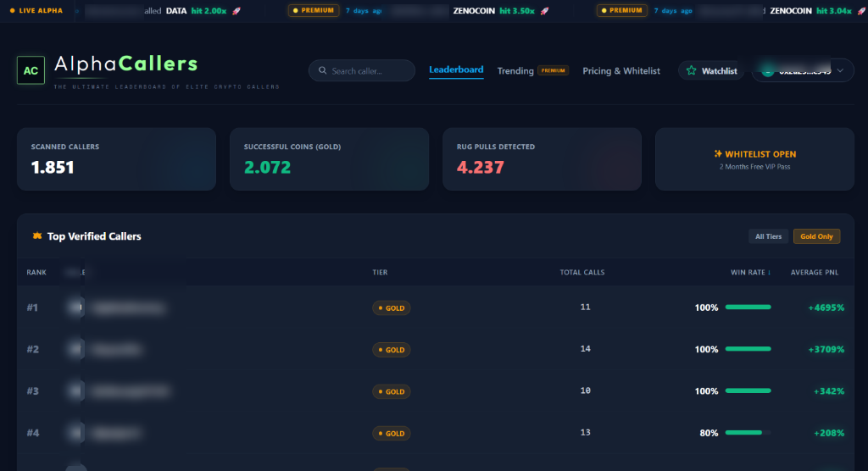Image resolution: width=868 pixels, height=471 pixels.
Task: Sort by the TIER column header
Action: pyautogui.click(x=380, y=272)
